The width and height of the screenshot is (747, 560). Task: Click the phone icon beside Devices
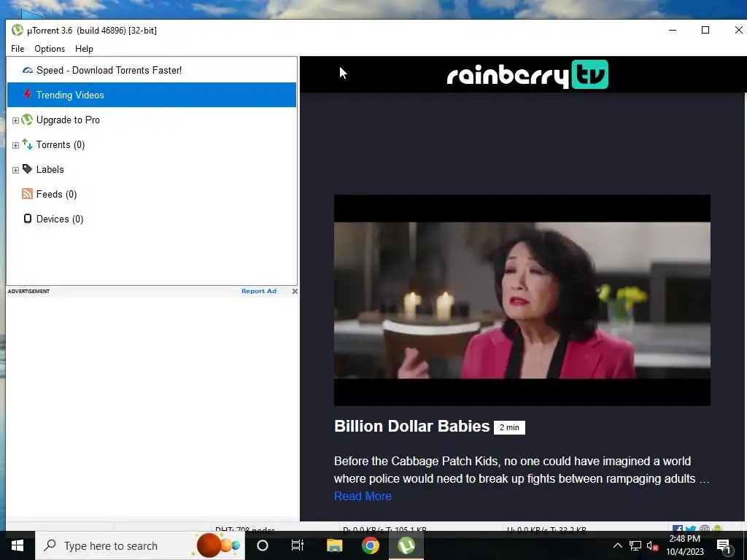coord(28,219)
